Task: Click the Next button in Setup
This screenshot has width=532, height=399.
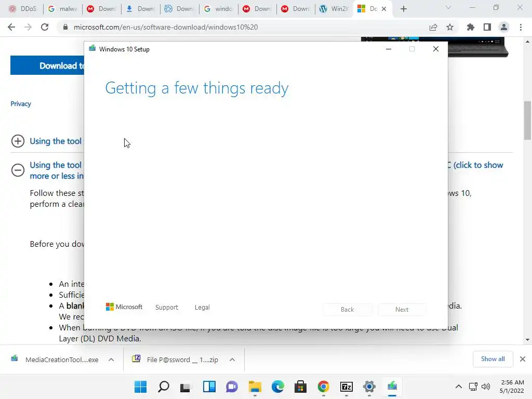Action: pyautogui.click(x=402, y=310)
